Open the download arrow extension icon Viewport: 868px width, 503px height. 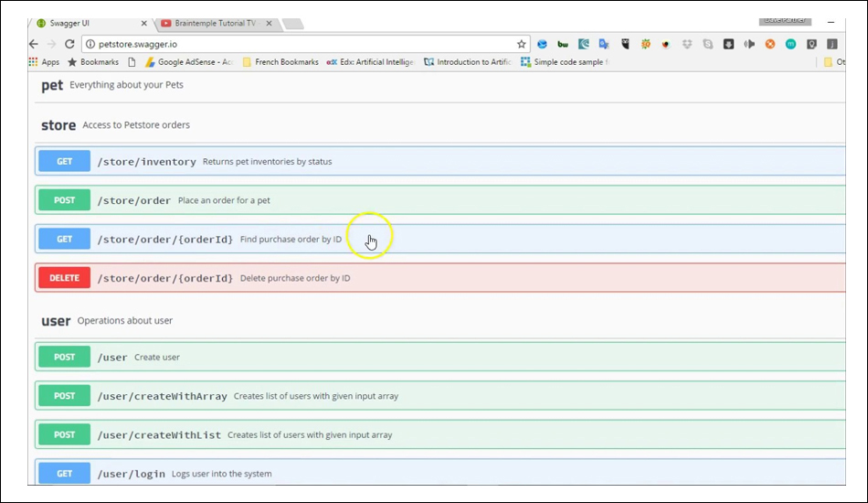coord(728,44)
